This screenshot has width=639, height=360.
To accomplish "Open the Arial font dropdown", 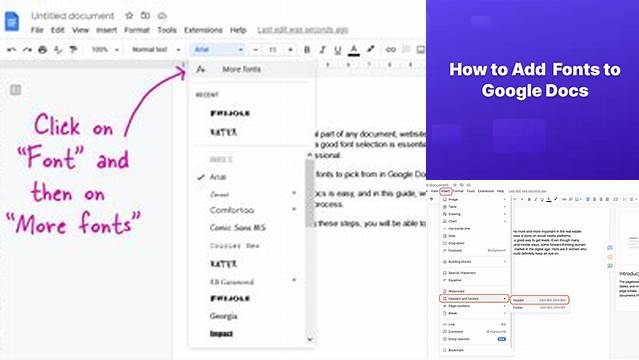I will [x=218, y=50].
